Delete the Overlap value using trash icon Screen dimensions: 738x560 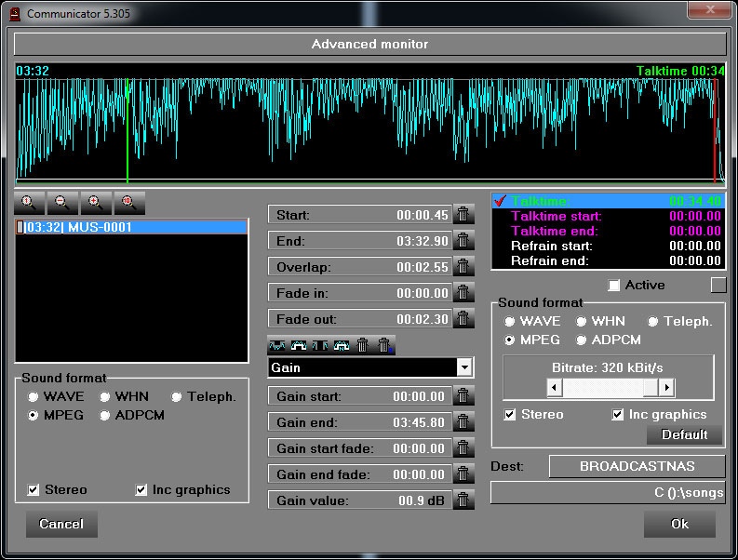(x=463, y=267)
